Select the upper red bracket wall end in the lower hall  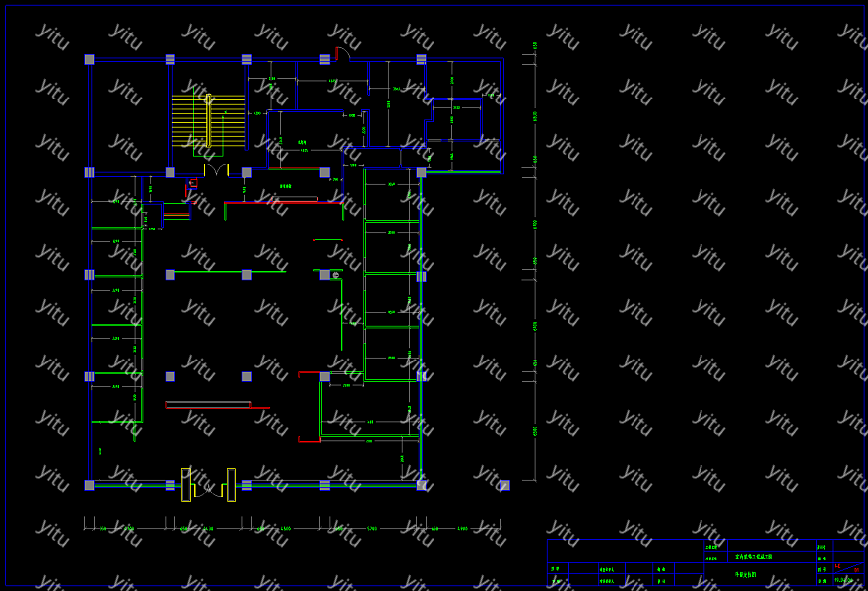coord(308,373)
